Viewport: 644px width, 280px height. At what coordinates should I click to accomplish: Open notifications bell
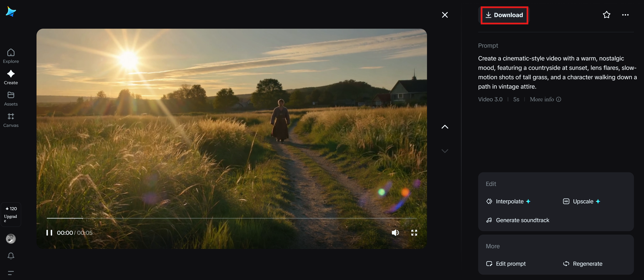(11, 255)
